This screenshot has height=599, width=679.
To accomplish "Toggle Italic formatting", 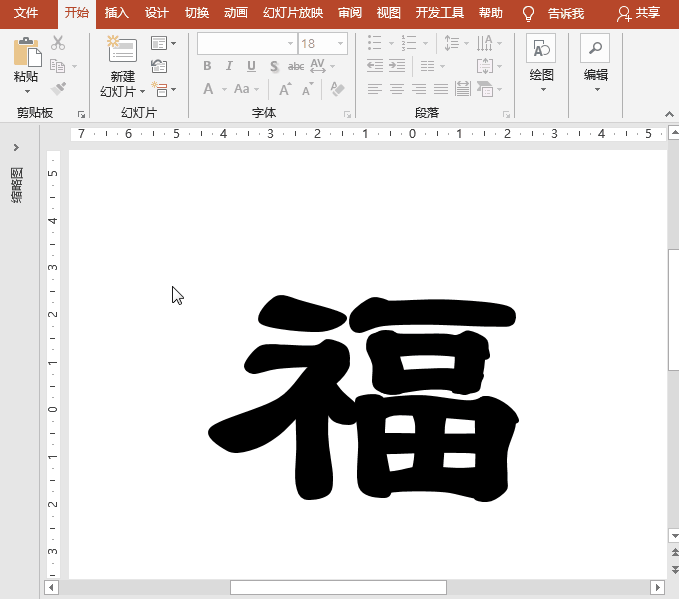I will 229,66.
